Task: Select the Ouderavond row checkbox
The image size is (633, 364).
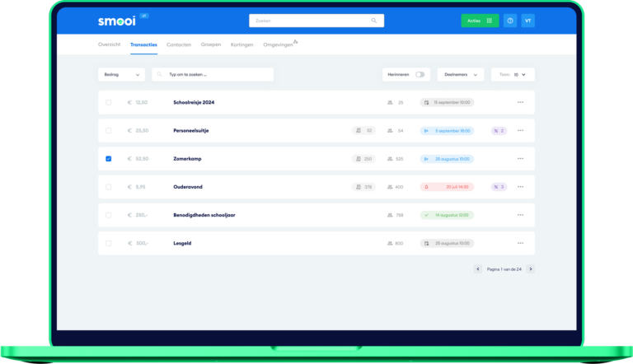Action: (x=109, y=187)
